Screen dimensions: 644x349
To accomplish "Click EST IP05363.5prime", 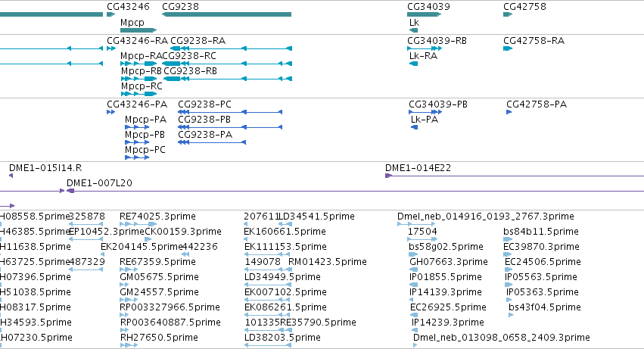I will point(542,293).
